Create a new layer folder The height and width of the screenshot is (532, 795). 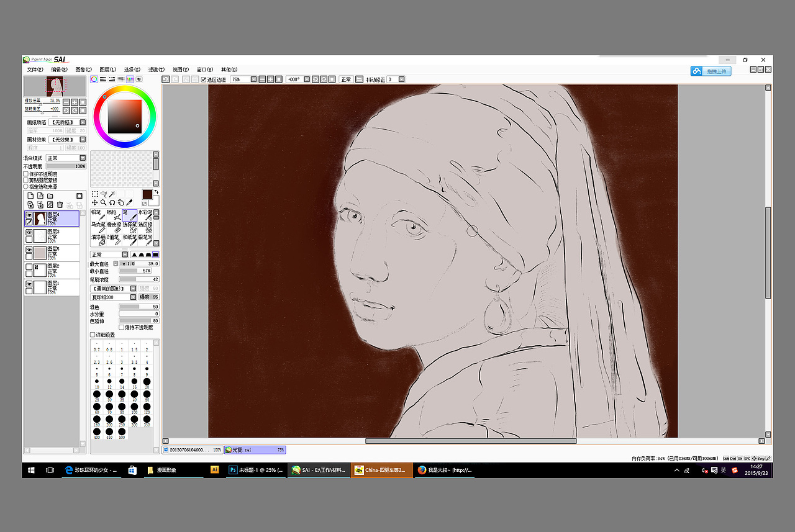click(x=50, y=196)
